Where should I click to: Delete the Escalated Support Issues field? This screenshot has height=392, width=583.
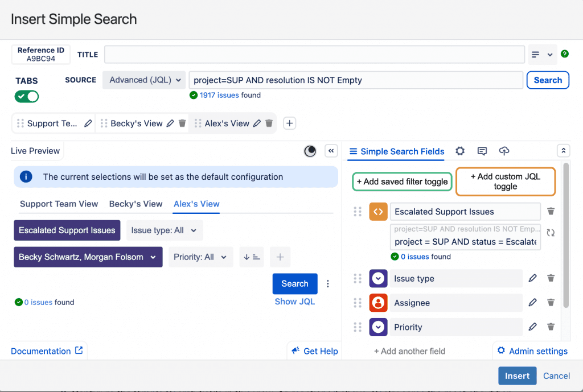(551, 212)
